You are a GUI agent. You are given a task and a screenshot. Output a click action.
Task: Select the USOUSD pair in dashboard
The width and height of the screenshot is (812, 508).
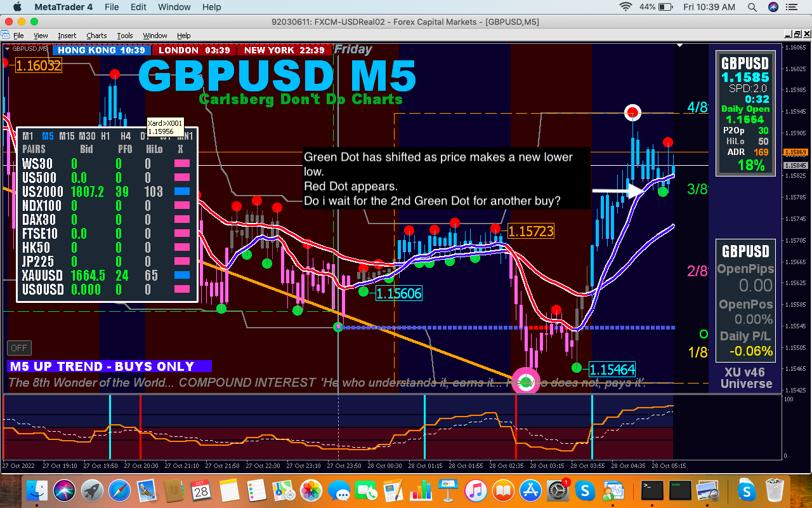point(43,289)
